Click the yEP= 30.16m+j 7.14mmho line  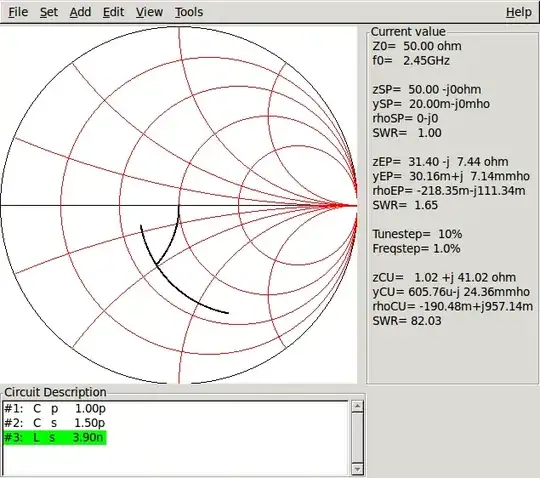pos(451,176)
